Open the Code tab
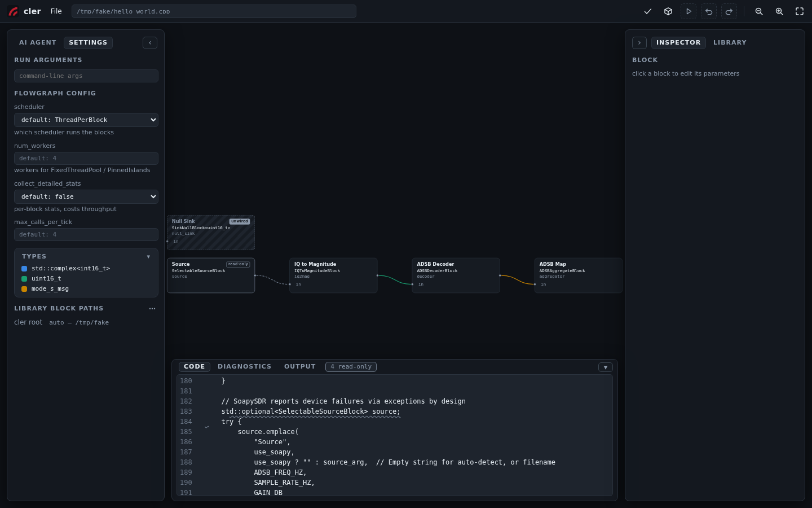The width and height of the screenshot is (812, 508). coord(195,367)
